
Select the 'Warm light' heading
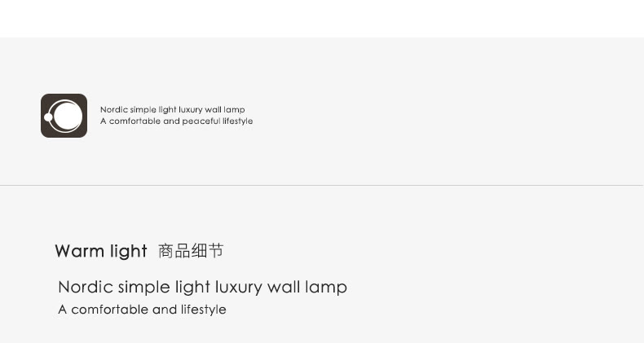101,251
